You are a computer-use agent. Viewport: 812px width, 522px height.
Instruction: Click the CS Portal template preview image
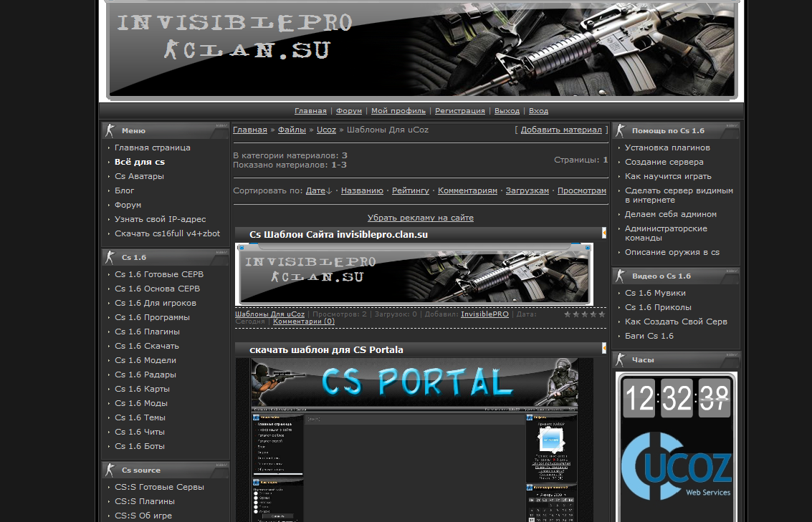[x=414, y=440]
